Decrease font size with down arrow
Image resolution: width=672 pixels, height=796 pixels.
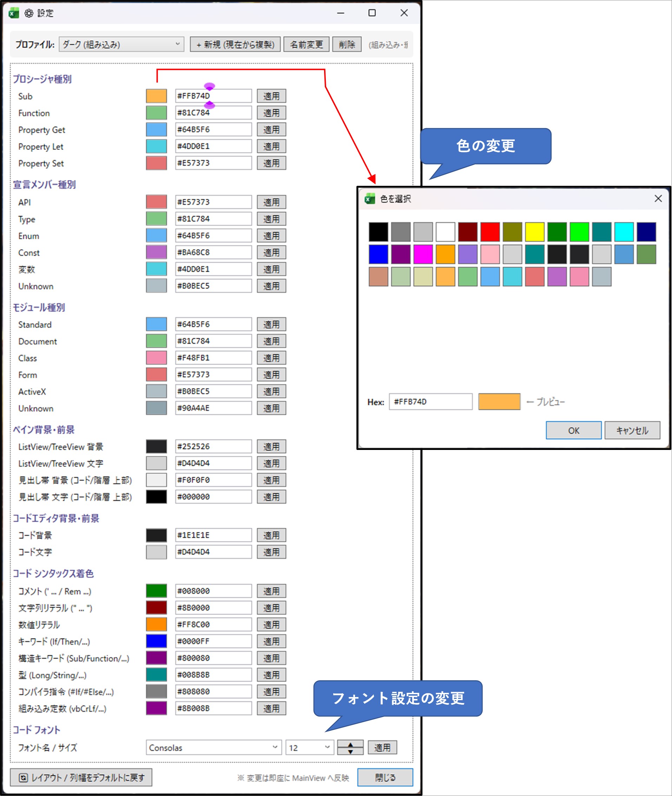[350, 751]
